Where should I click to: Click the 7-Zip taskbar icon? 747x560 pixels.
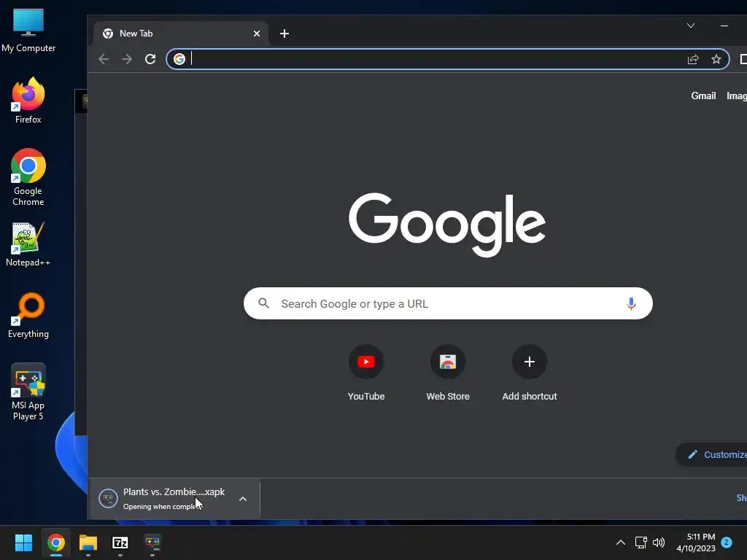(x=120, y=542)
